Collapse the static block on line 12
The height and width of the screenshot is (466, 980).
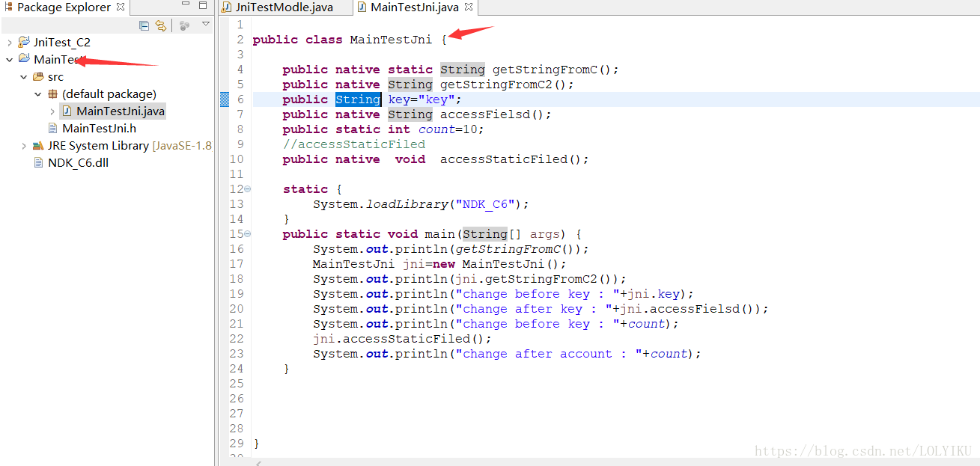246,188
